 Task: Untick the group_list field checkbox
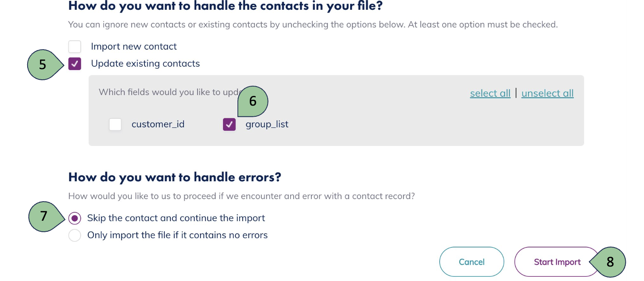click(229, 124)
